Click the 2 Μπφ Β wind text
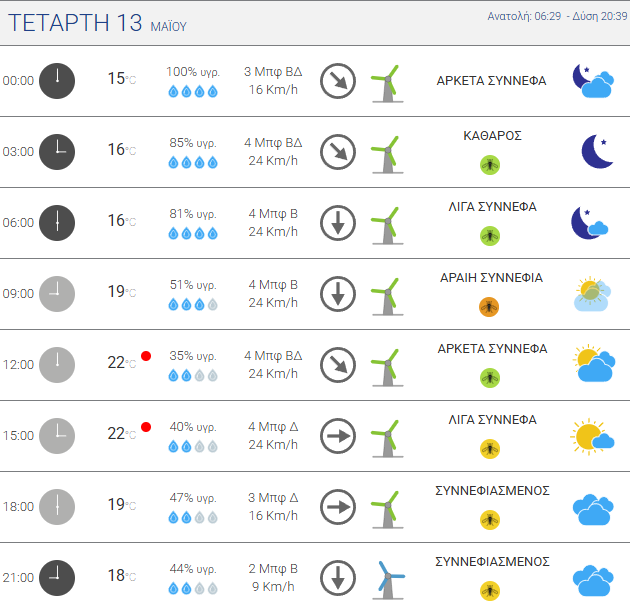This screenshot has height=613, width=630. (x=273, y=568)
